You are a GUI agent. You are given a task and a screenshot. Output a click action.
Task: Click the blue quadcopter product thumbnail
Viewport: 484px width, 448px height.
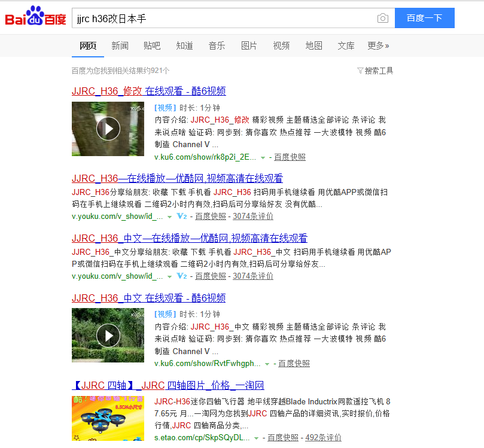point(108,418)
